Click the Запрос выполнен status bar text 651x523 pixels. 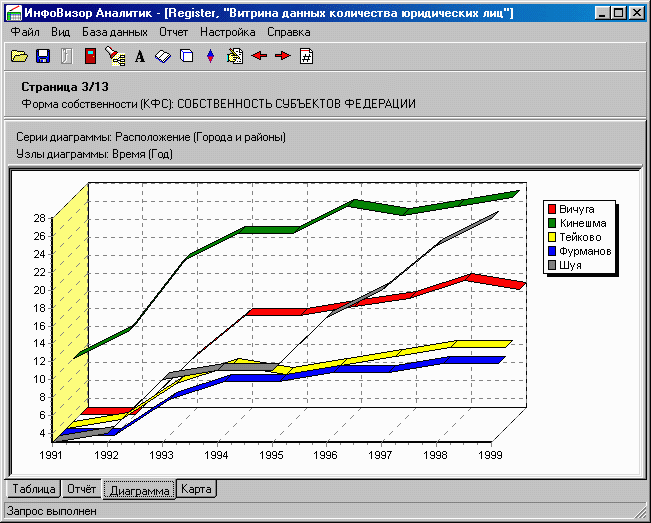tap(52, 511)
